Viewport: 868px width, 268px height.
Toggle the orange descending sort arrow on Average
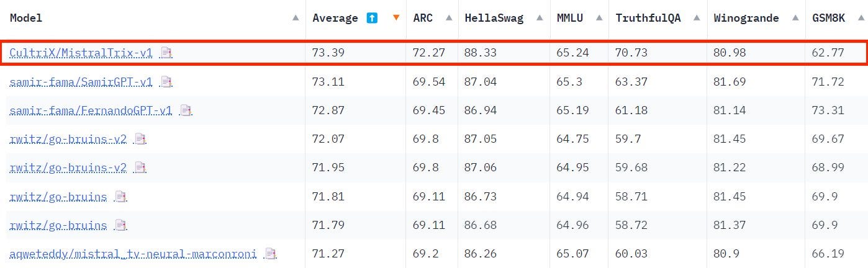[396, 18]
